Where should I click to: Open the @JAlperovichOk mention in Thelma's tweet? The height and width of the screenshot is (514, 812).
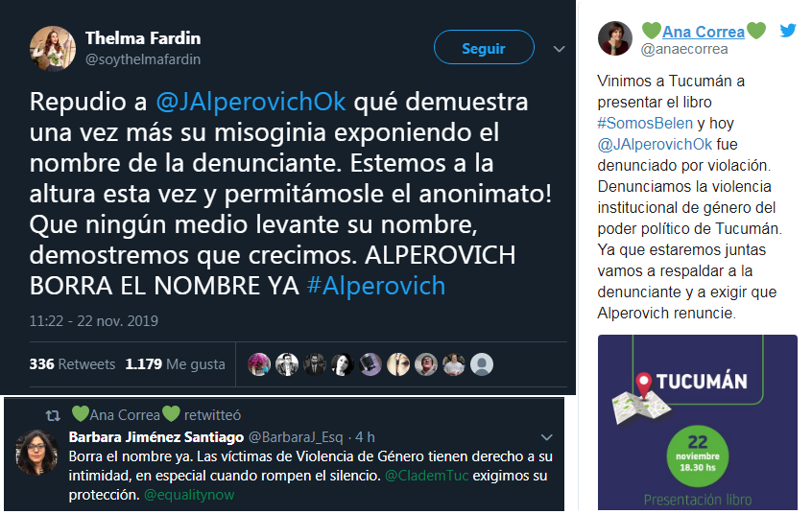tap(251, 102)
